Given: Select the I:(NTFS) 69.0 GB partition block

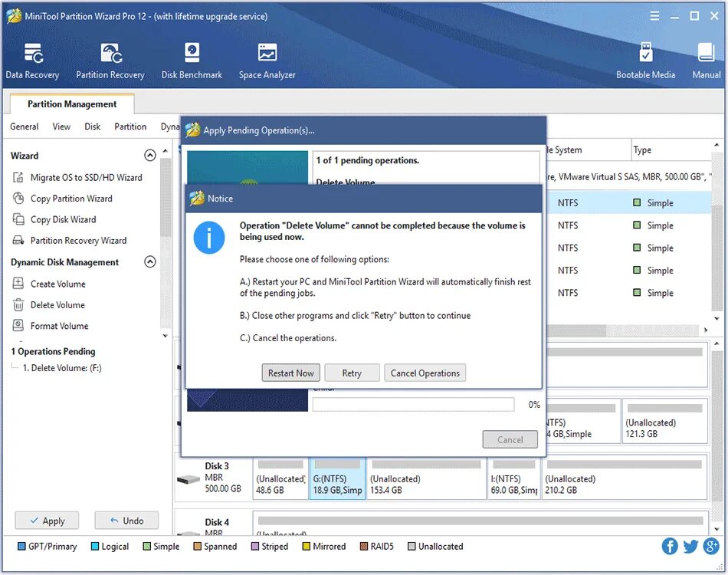Looking at the screenshot, I should (x=513, y=478).
